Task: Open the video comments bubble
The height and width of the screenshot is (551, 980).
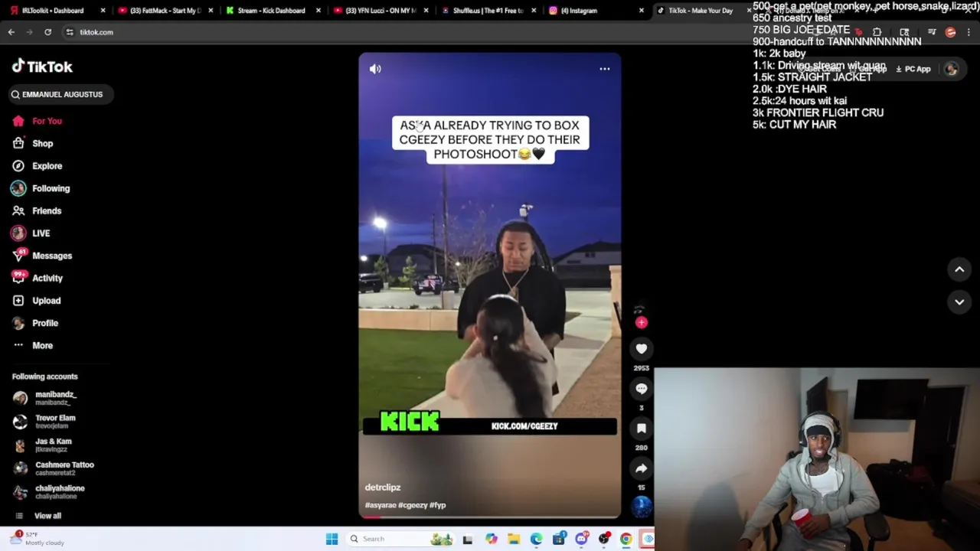Action: 642,389
